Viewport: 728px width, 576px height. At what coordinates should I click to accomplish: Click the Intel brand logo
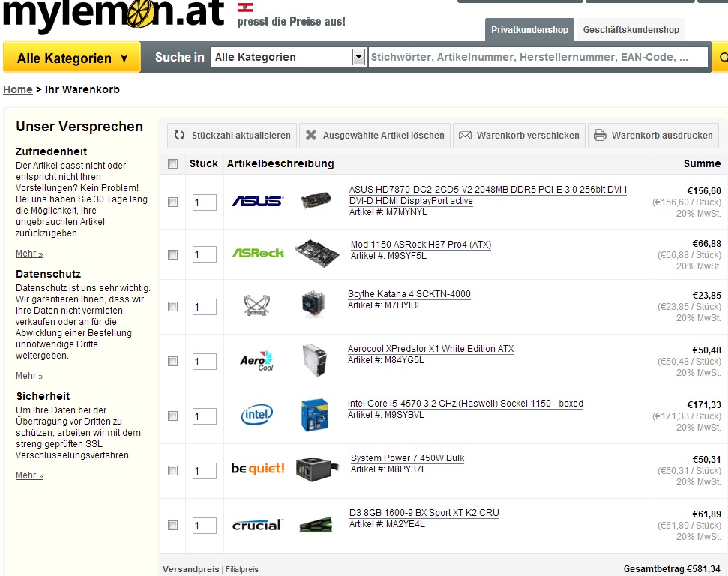pyautogui.click(x=256, y=414)
